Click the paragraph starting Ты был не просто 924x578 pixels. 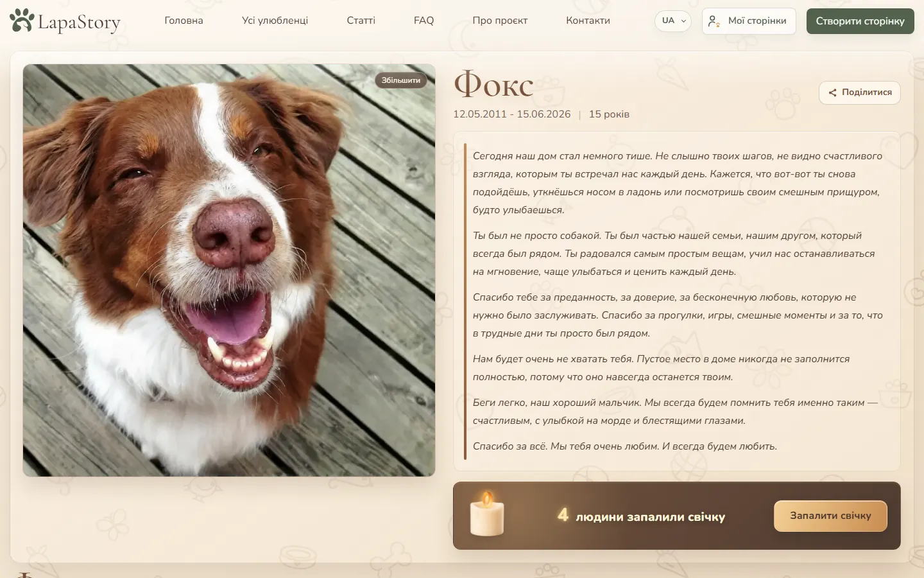click(x=674, y=254)
